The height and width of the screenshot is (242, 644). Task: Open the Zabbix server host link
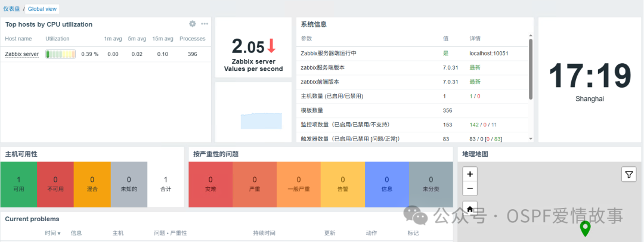point(22,54)
